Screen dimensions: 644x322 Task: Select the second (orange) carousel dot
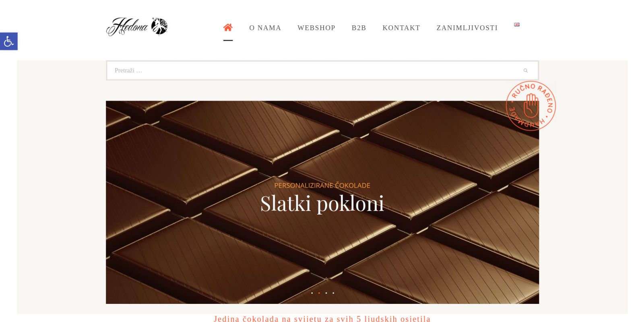pyautogui.click(x=319, y=293)
